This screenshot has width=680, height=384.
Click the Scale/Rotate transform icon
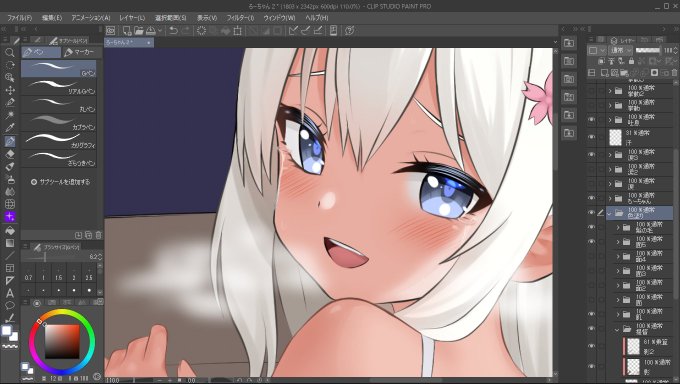[x=238, y=30]
